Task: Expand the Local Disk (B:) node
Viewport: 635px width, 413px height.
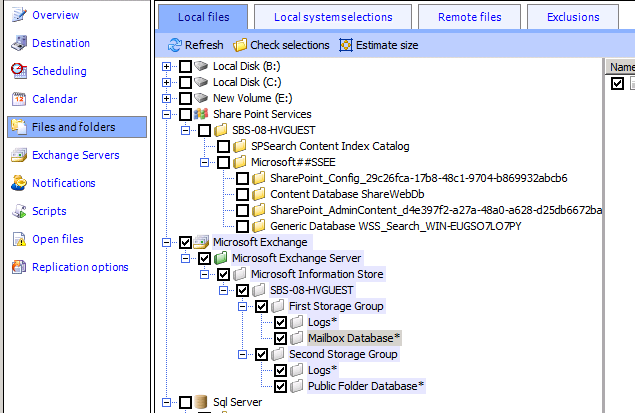Action: point(166,66)
